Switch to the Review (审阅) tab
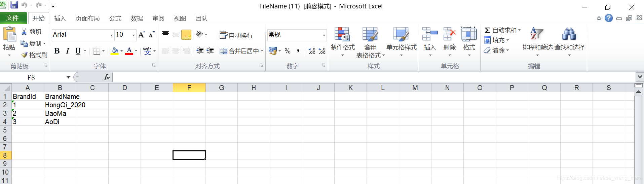 [158, 19]
